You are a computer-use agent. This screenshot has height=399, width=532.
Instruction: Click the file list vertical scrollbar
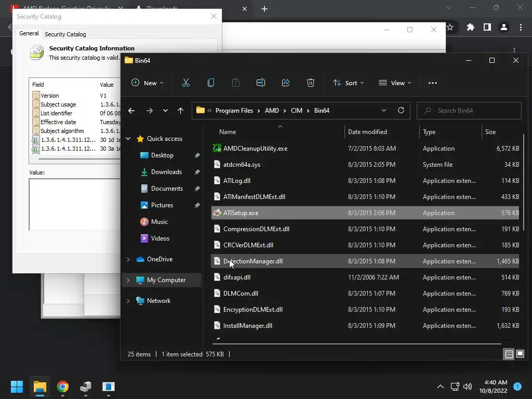tap(524, 183)
